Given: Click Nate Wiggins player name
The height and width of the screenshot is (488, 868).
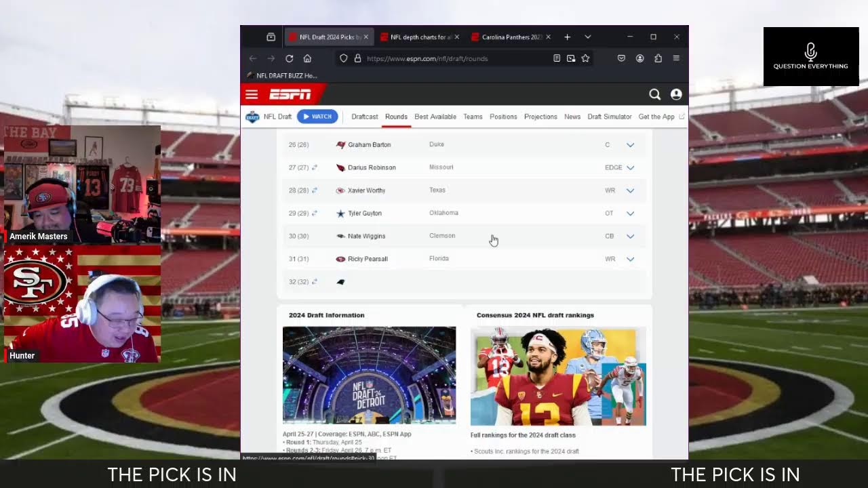Looking at the screenshot, I should pyautogui.click(x=366, y=236).
